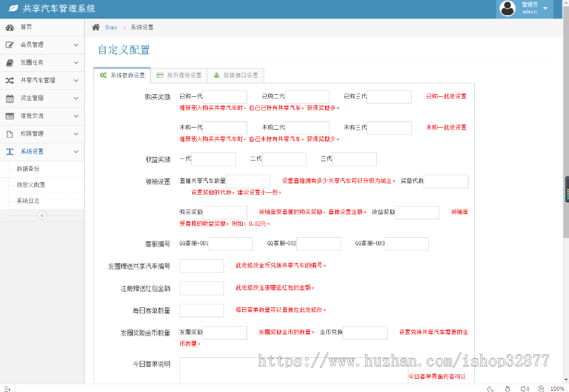Select the 首页 home icon in sidebar
The height and width of the screenshot is (392, 569).
coord(11,27)
